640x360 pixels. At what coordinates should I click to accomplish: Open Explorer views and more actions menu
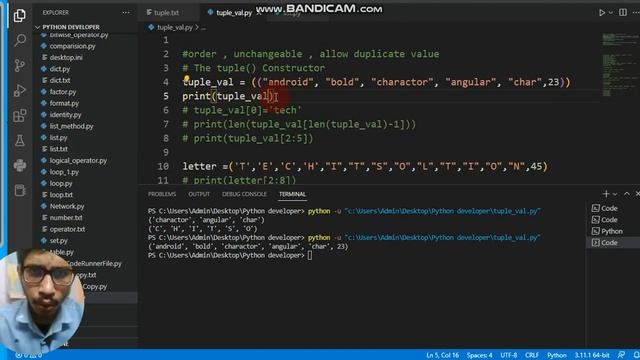coord(126,13)
